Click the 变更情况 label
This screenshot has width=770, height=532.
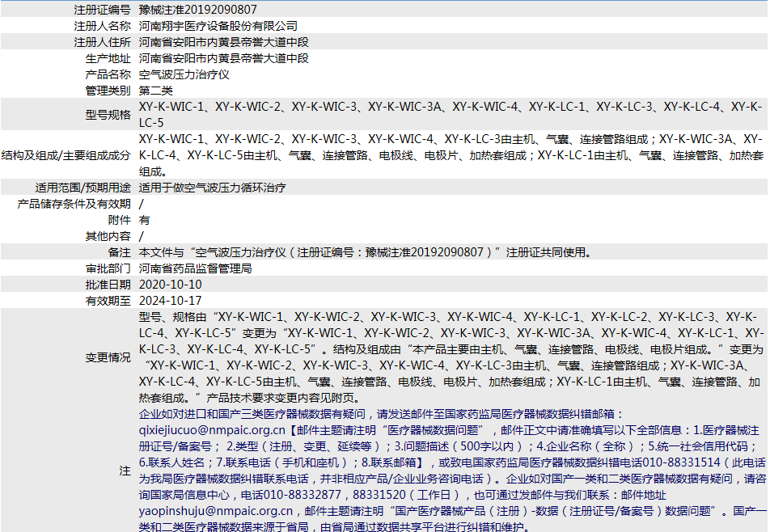tap(108, 358)
